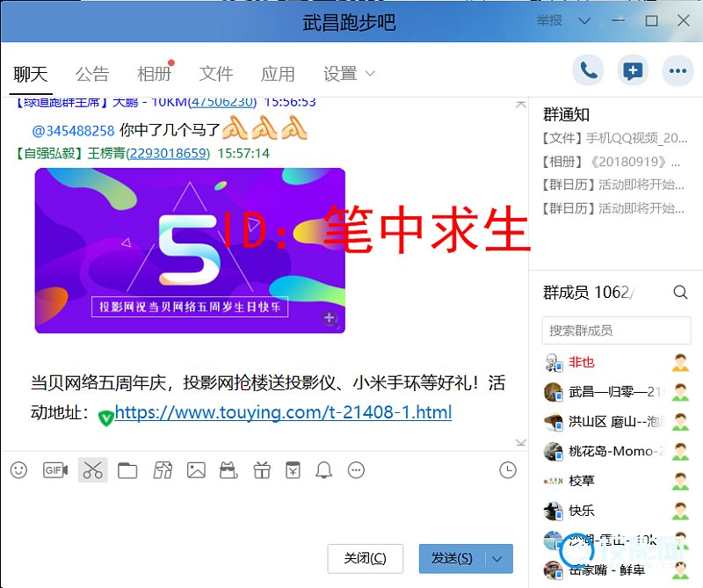Open the 公告 tab
Viewport: 703px width, 588px height.
(x=92, y=74)
